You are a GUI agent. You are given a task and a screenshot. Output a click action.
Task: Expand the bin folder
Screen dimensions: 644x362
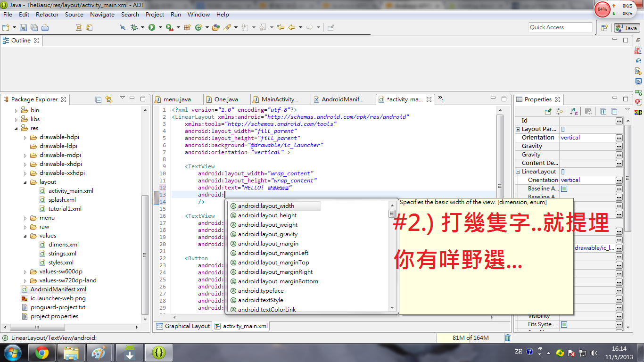pos(17,110)
